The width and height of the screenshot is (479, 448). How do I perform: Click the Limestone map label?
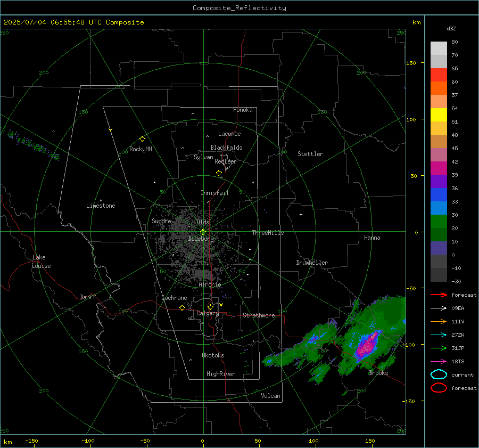point(101,206)
